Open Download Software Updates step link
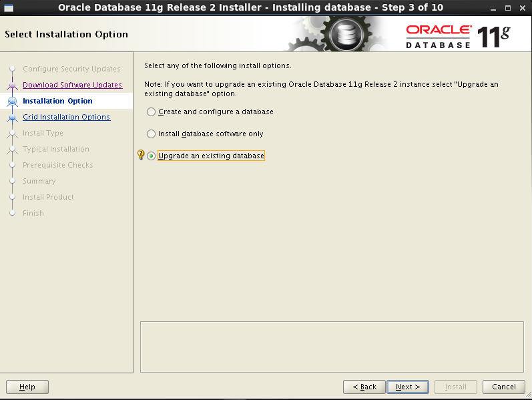Image resolution: width=532 pixels, height=400 pixels. click(72, 85)
